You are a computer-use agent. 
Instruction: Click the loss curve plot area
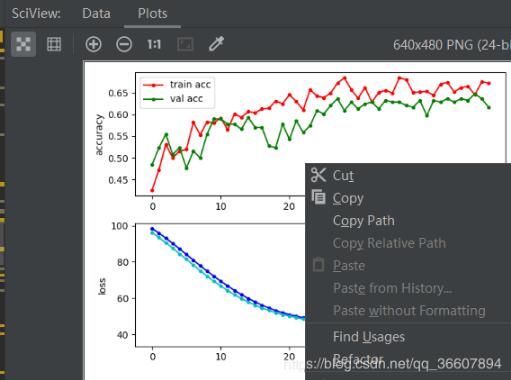[220, 285]
